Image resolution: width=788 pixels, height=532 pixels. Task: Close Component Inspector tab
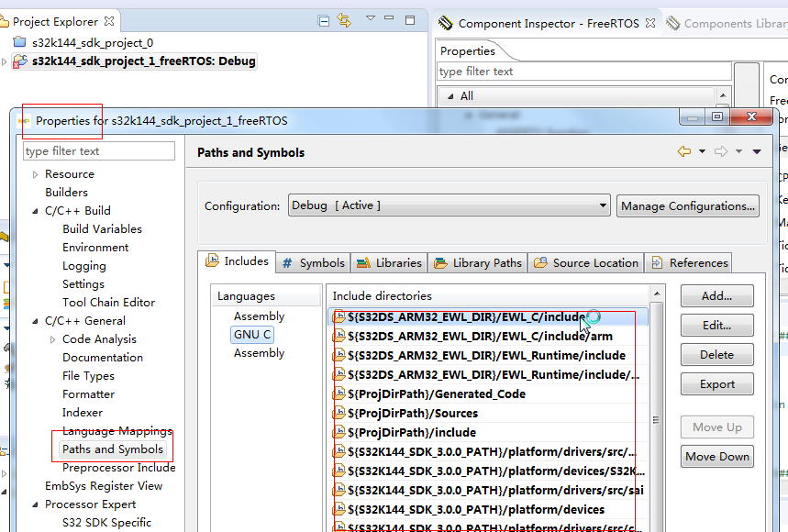pyautogui.click(x=650, y=23)
